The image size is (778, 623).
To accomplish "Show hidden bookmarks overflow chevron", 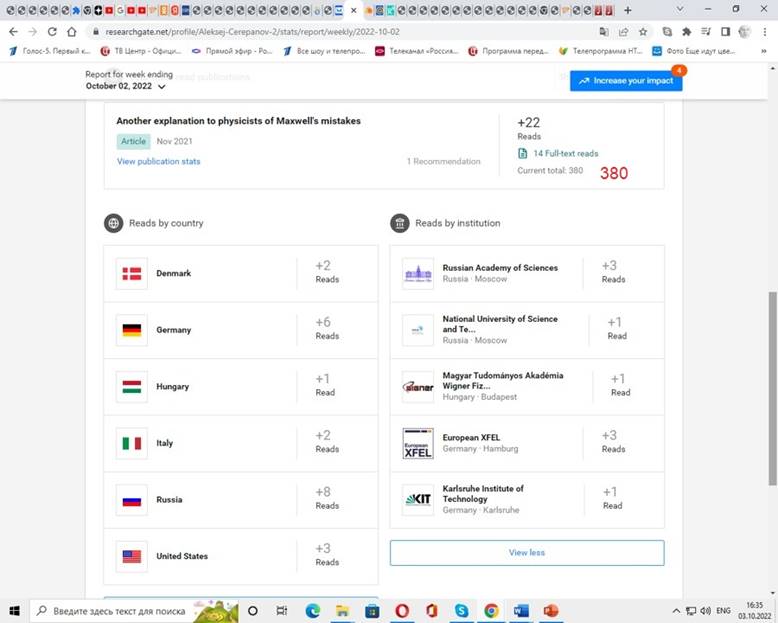I will [764, 51].
